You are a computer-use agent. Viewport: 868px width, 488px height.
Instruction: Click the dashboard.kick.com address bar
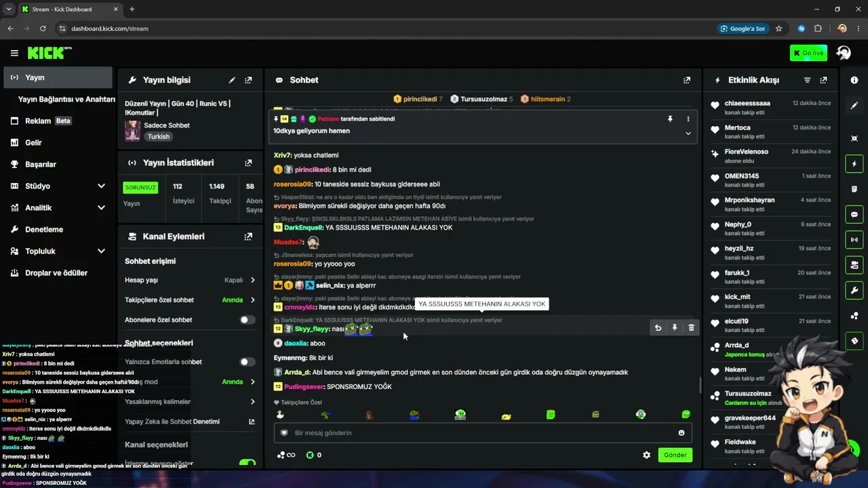(109, 28)
